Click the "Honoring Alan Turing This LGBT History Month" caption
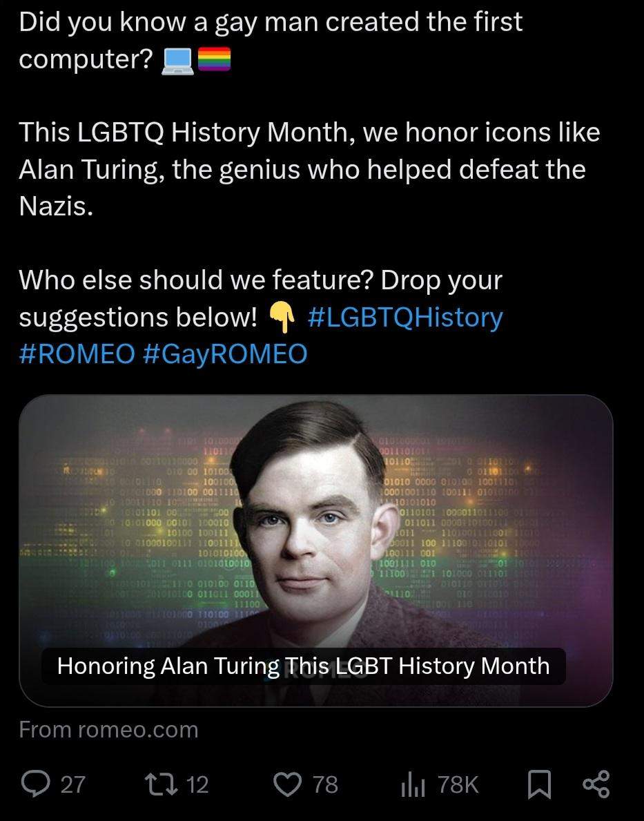The image size is (644, 821). [303, 666]
